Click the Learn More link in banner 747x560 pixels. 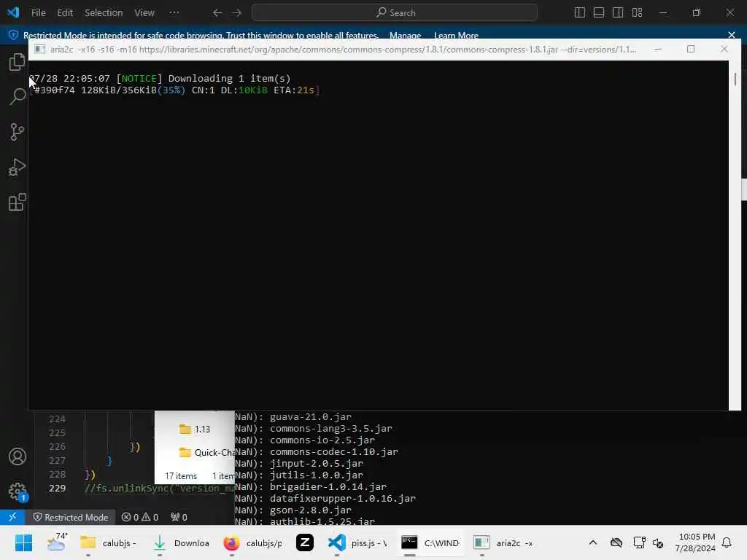[x=456, y=35]
